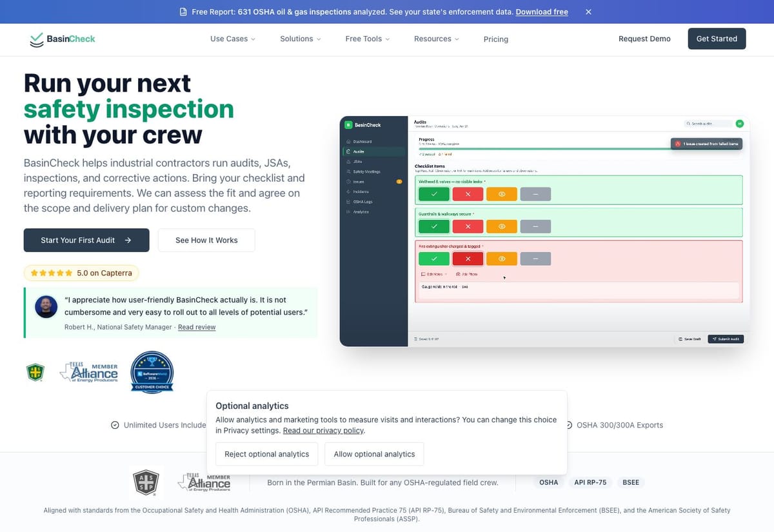Click the check-circle icon beside Unlimited Users
774x532 pixels.
115,425
